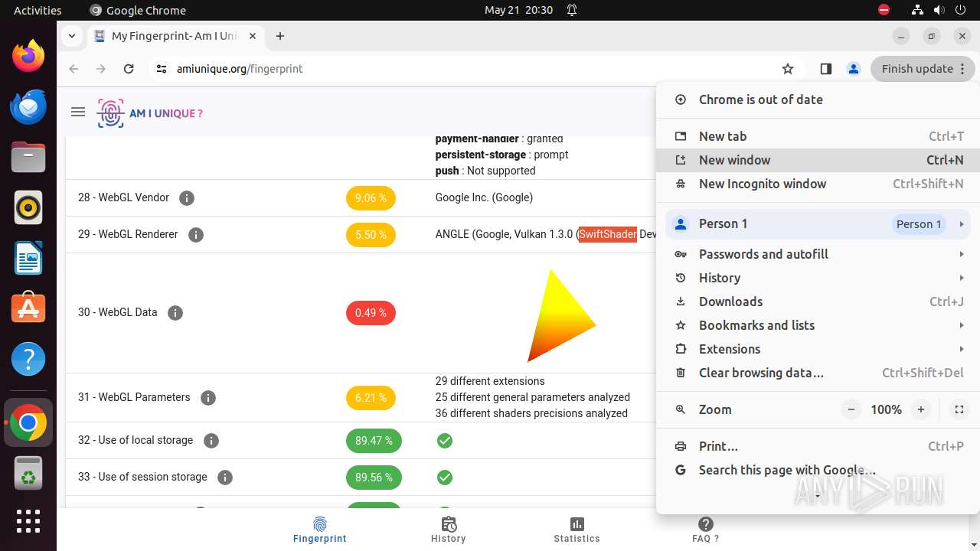Open a New Incognito window
Image resolution: width=980 pixels, height=551 pixels.
pos(817,184)
